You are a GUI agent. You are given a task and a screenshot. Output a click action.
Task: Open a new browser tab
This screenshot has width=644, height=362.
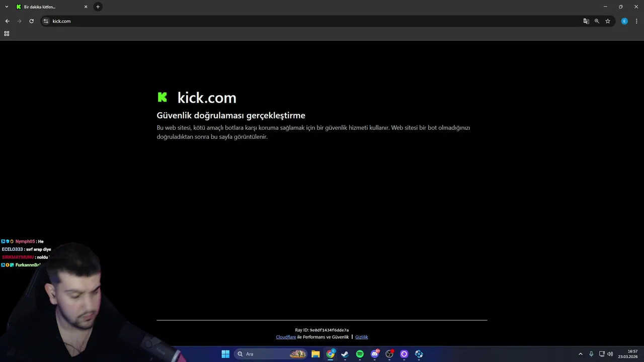98,7
